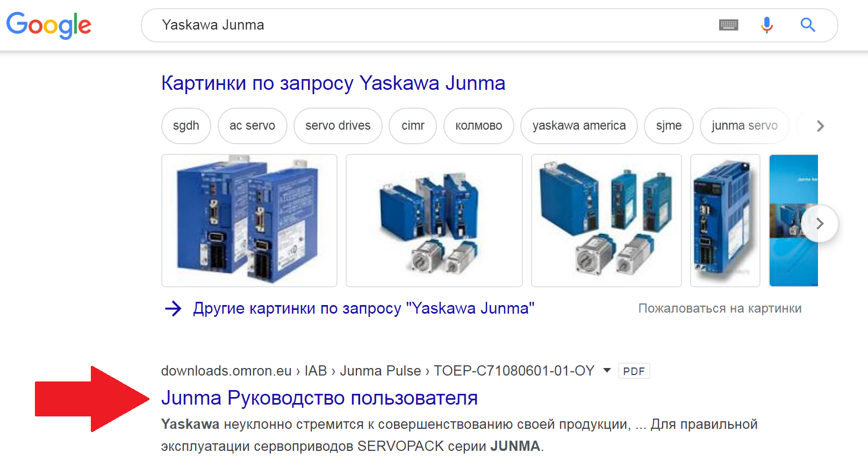Open the Junma Руководство пользователя result
This screenshot has height=474, width=868.
coord(319,398)
